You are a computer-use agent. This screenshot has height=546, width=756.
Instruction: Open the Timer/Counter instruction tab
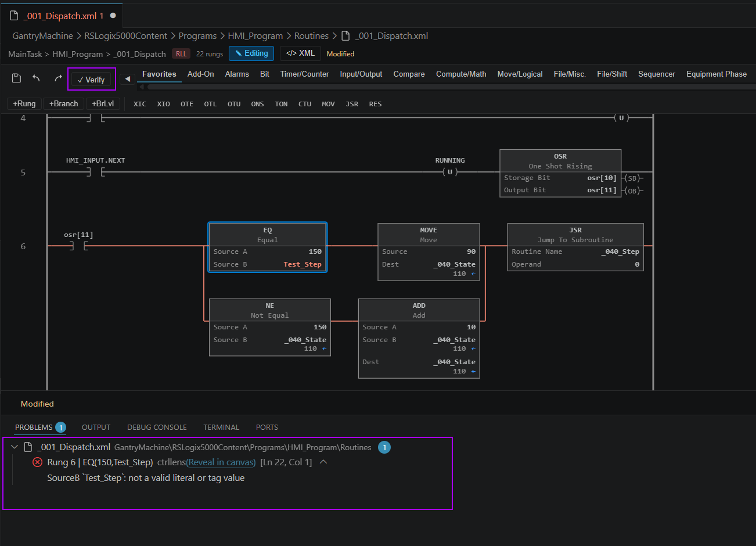pos(304,74)
